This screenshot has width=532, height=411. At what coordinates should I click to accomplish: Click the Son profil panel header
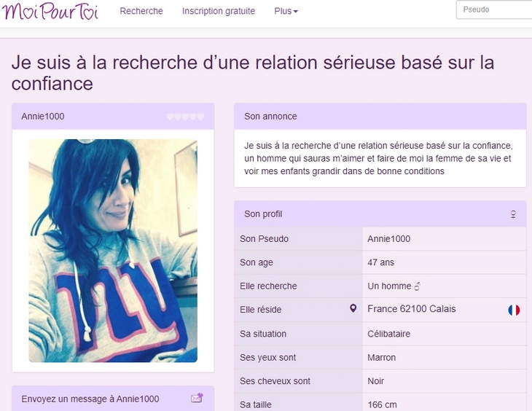[x=380, y=214]
